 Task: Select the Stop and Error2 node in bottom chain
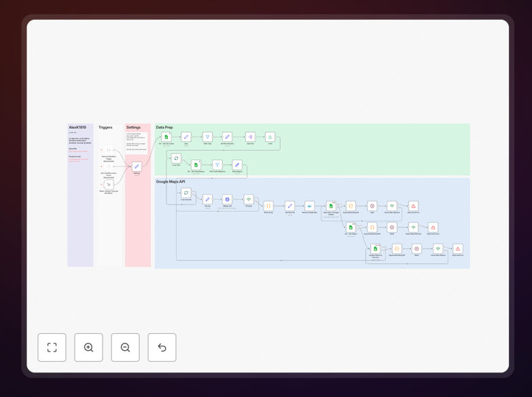pos(458,248)
